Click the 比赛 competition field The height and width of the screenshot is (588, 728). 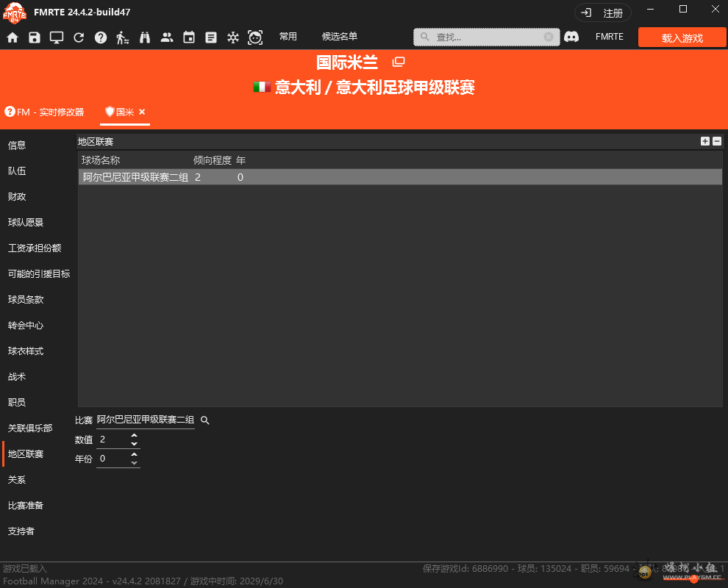coord(146,420)
